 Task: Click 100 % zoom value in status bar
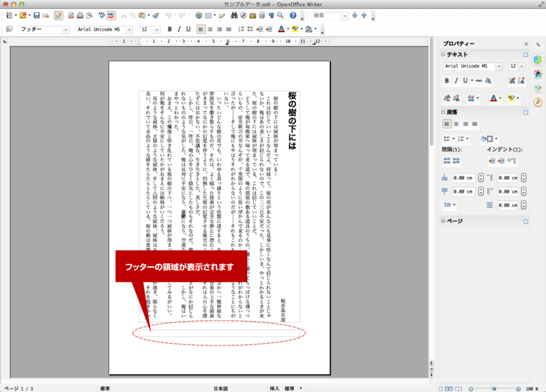click(x=532, y=389)
